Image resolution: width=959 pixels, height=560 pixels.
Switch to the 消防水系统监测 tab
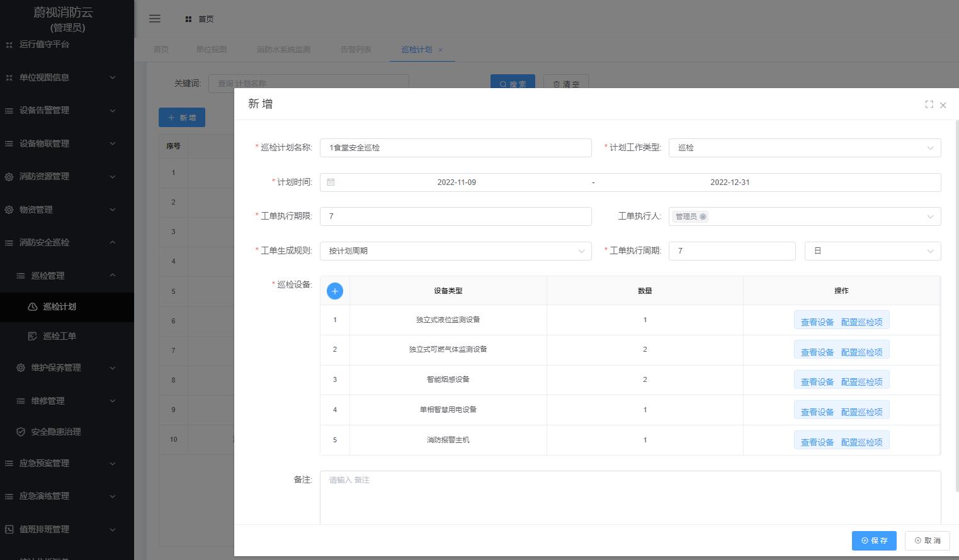283,50
